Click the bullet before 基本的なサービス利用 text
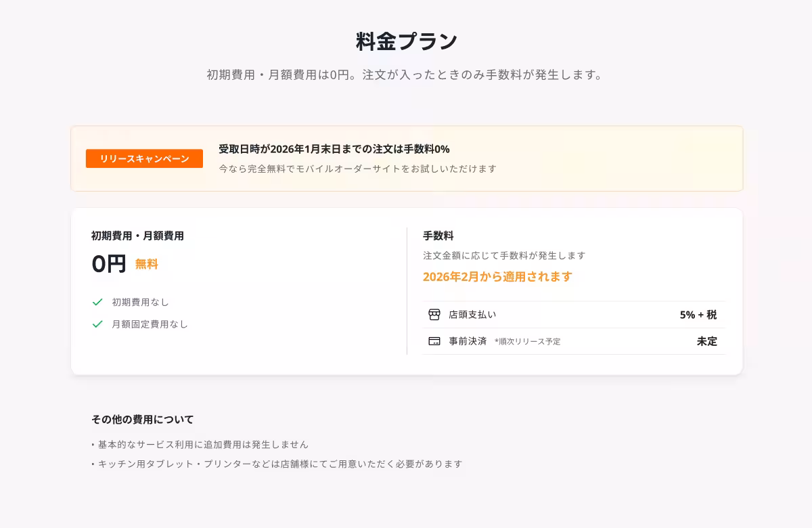Screen dimensions: 812x528 (92, 445)
